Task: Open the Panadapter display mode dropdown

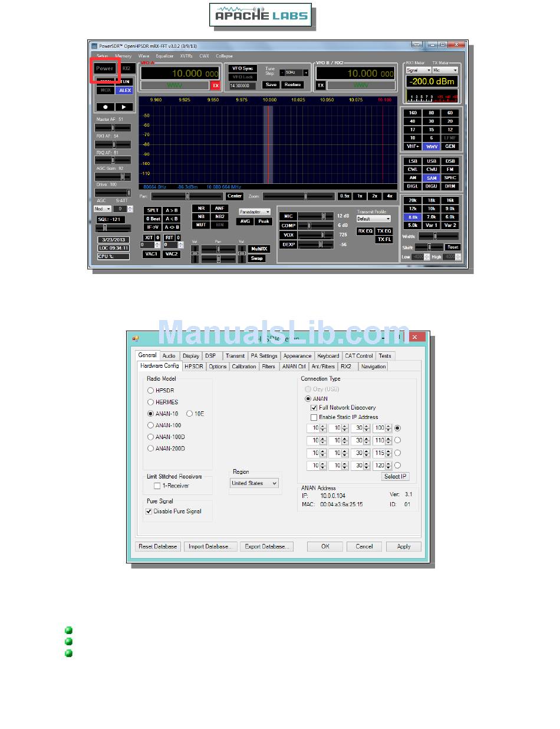Action: [255, 212]
